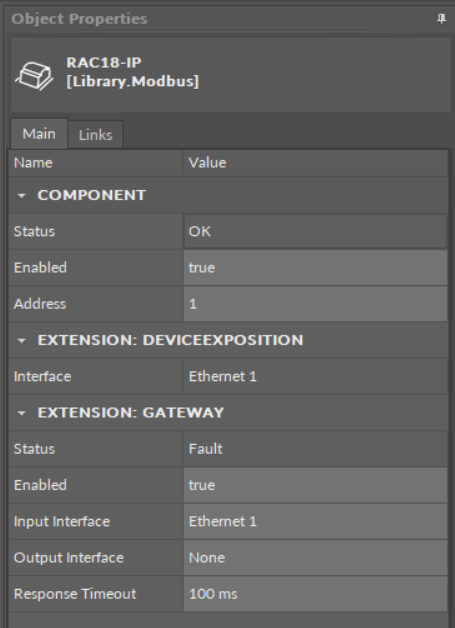This screenshot has height=628, width=455.
Task: Open the Input Interface Ethernet 1 dropdown
Action: 315,521
